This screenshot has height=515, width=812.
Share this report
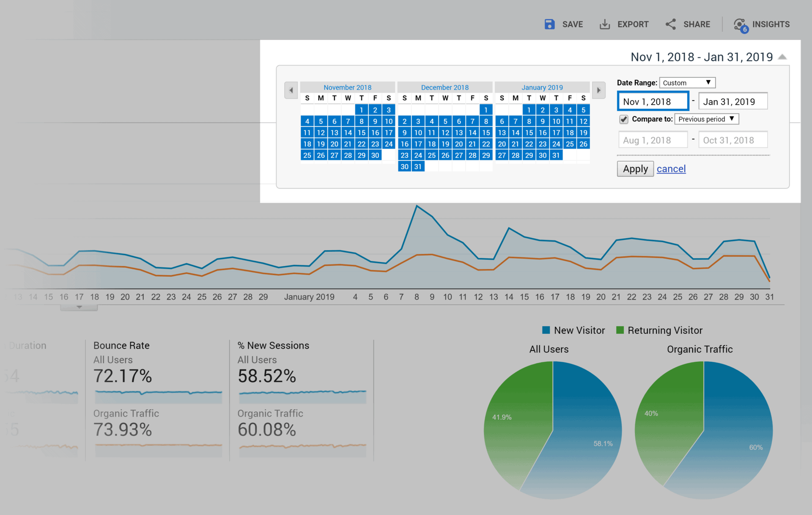click(687, 24)
